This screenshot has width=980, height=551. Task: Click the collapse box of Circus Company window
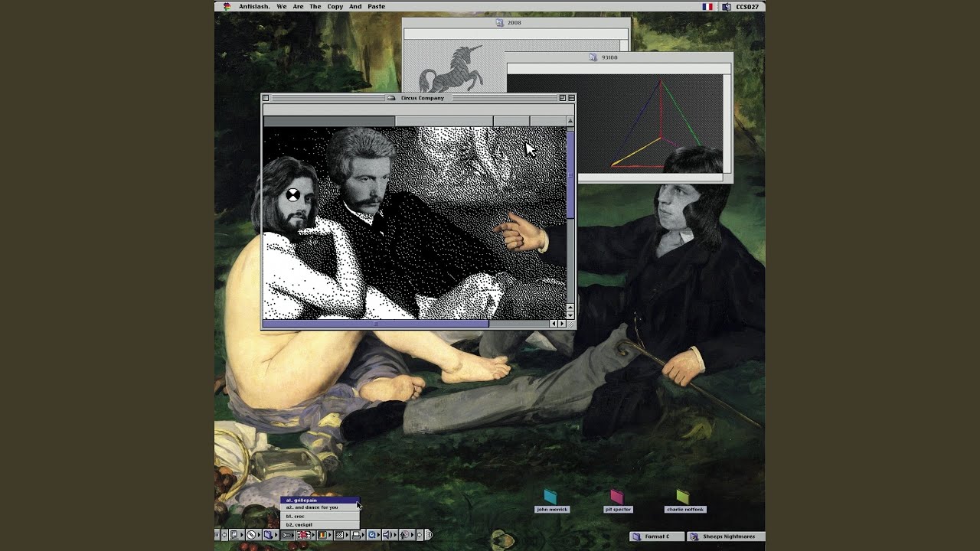pyautogui.click(x=571, y=98)
